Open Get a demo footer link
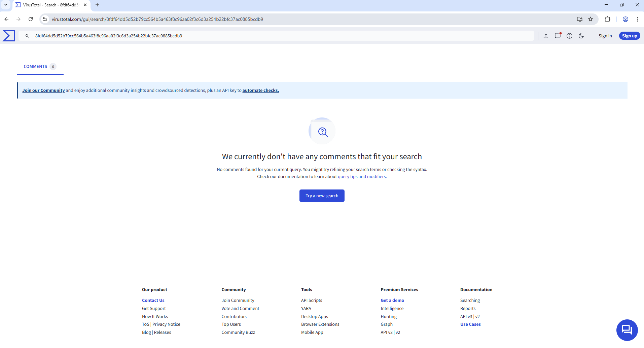This screenshot has width=644, height=348. [392, 301]
